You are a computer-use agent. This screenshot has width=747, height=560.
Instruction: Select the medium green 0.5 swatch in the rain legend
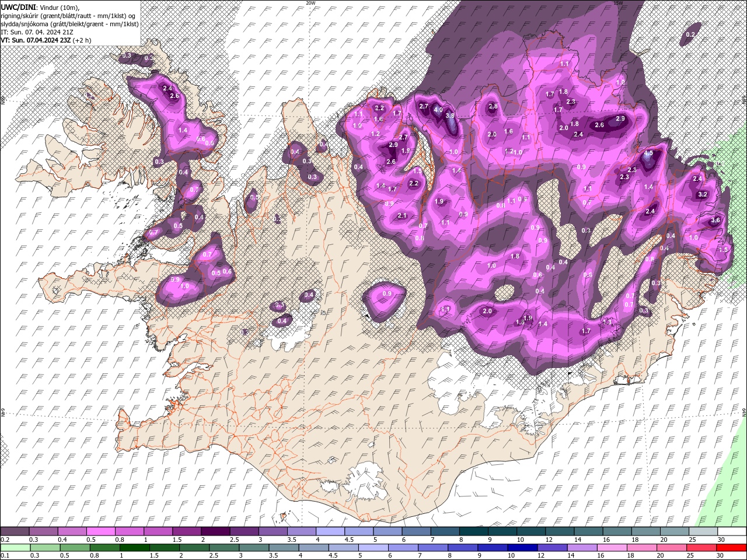pos(75,548)
